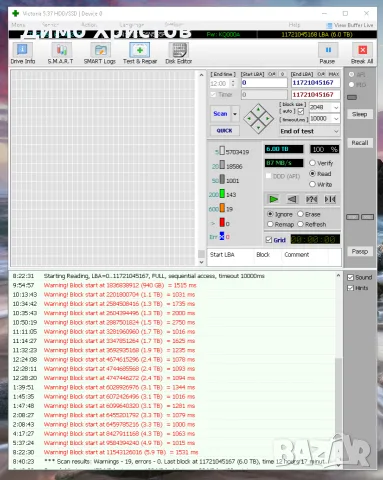Switch to Test & Repair

[x=140, y=53]
